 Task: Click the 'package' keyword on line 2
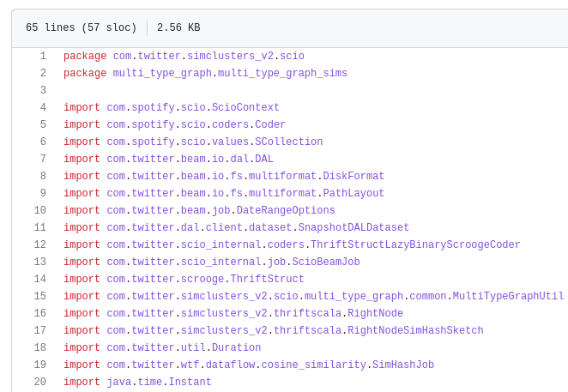tap(85, 73)
